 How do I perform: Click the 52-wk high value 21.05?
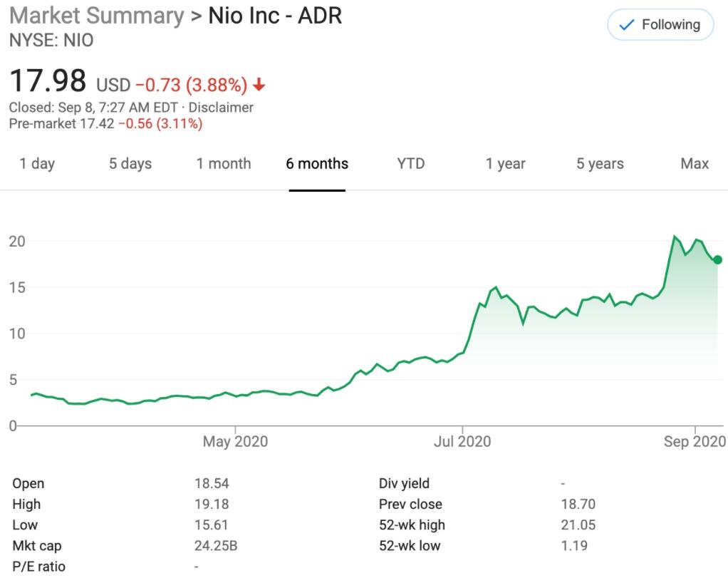577,525
